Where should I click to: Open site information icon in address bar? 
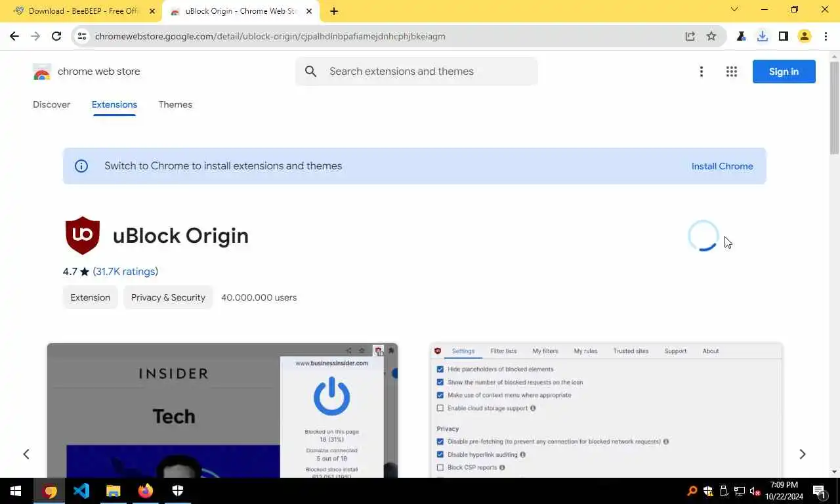(x=82, y=36)
